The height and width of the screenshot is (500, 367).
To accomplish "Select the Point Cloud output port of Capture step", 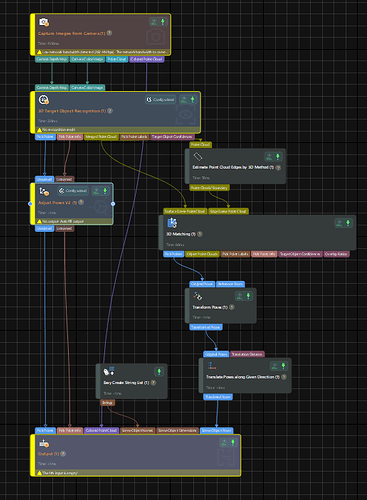I will click(x=117, y=59).
